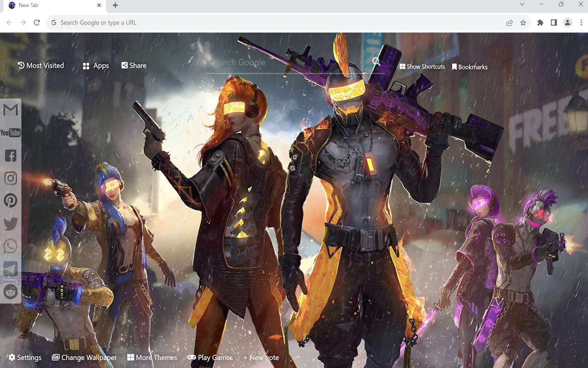Open the Extensions puzzle icon
The width and height of the screenshot is (588, 368).
[540, 23]
